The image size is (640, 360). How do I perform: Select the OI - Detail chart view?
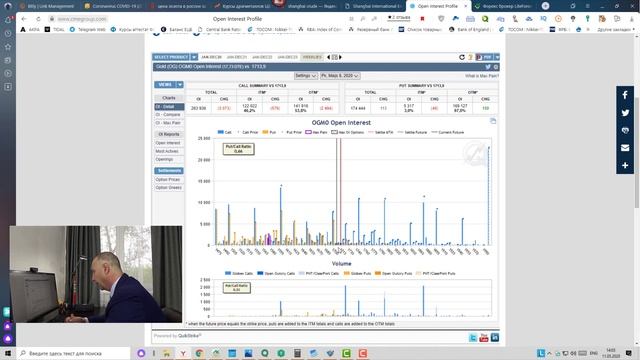click(169, 107)
